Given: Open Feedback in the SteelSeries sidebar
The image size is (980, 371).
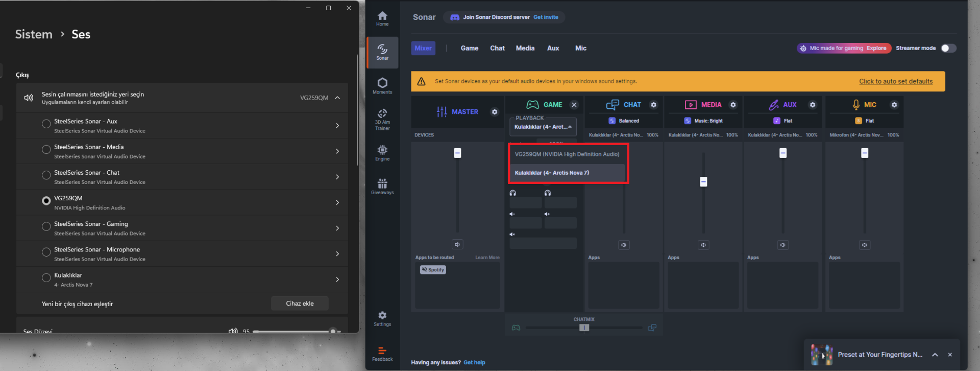Looking at the screenshot, I should [382, 354].
